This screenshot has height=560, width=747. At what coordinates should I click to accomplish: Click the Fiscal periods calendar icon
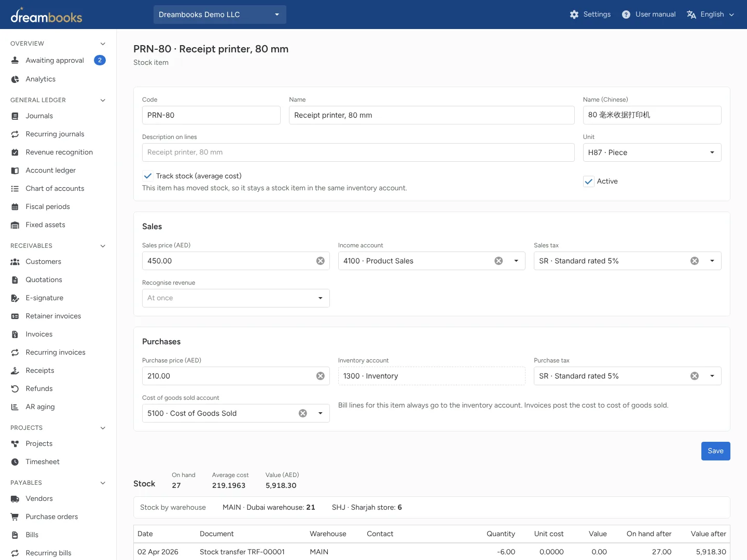tap(15, 207)
